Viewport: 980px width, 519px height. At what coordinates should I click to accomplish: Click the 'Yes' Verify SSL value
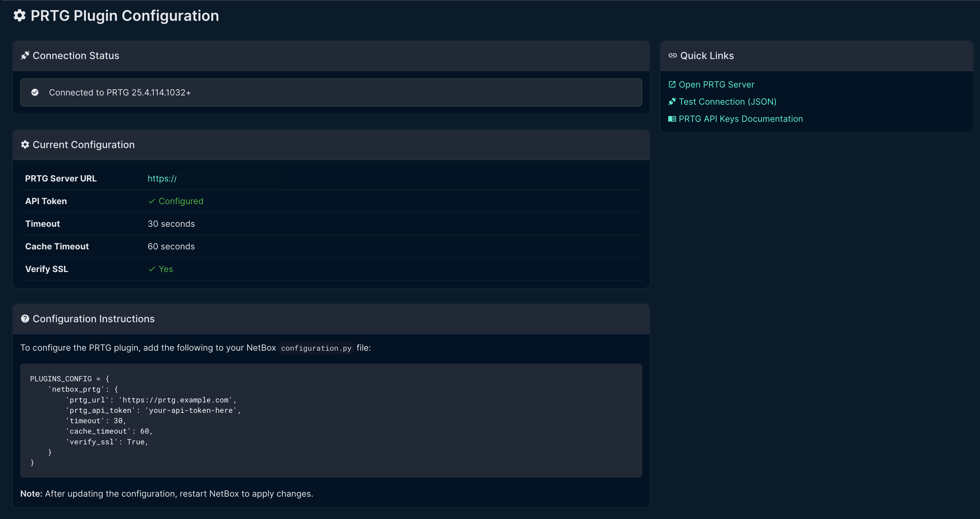pos(166,269)
